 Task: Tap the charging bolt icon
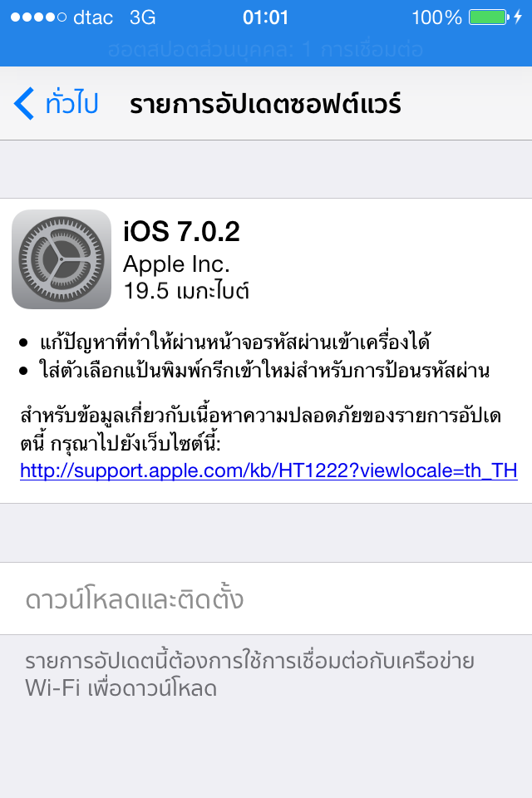[x=518, y=17]
